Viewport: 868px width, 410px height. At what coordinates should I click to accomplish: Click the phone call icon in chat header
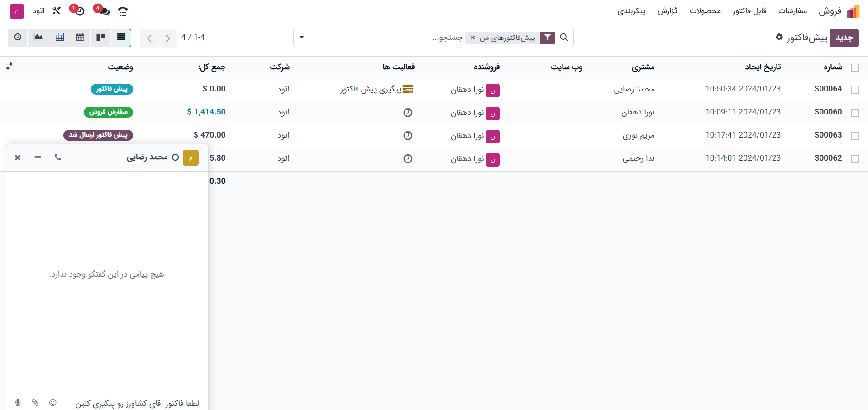point(57,157)
